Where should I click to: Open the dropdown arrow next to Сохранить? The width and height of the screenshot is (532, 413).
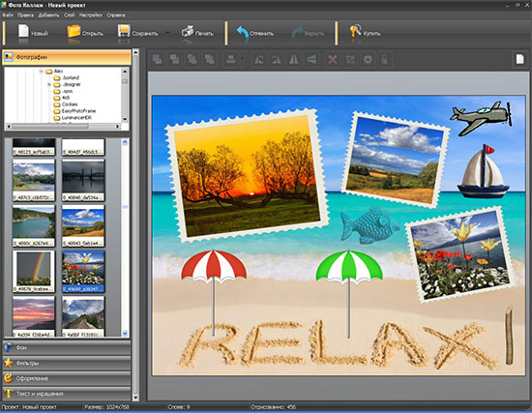pyautogui.click(x=167, y=33)
